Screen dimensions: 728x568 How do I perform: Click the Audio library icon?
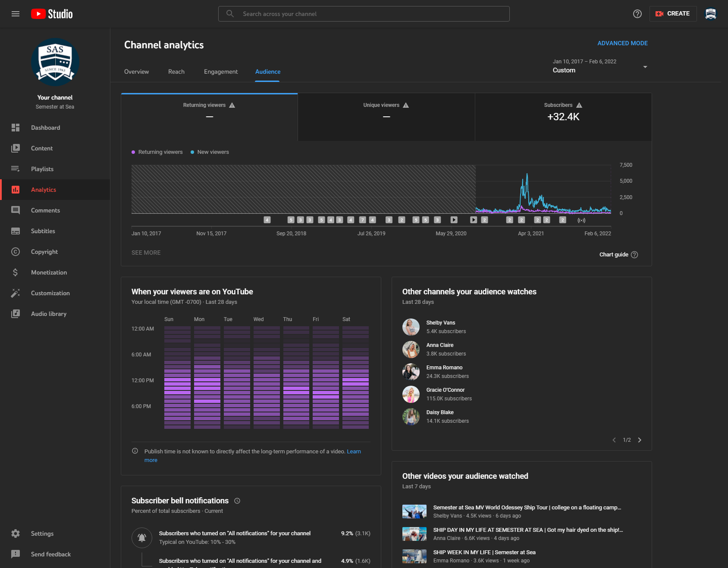pos(16,314)
